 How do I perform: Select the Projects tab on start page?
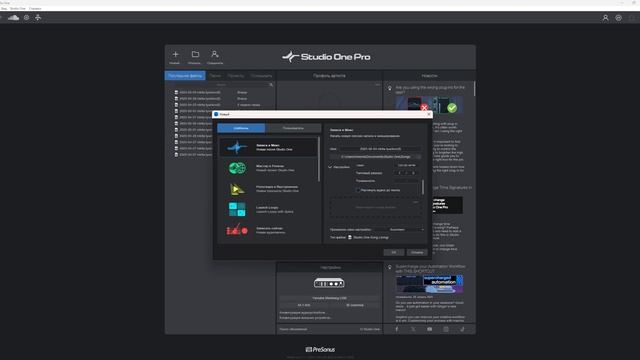pos(236,76)
